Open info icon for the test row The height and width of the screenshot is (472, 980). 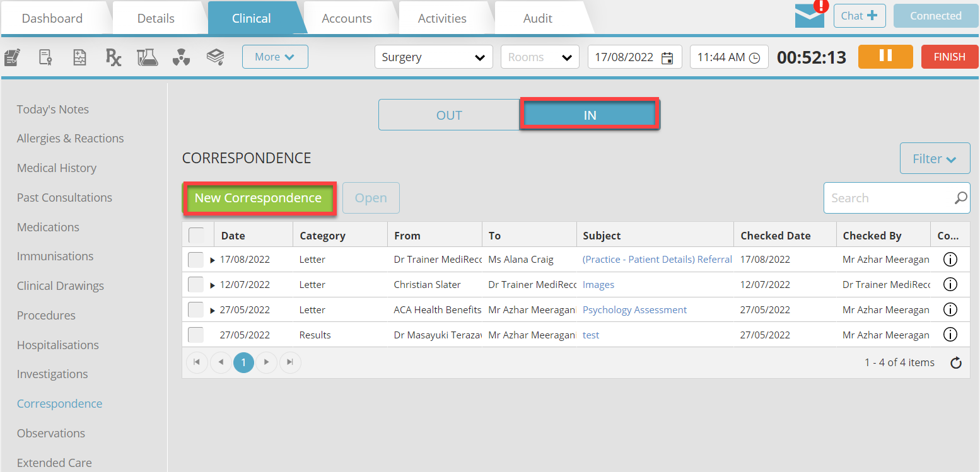pos(950,335)
